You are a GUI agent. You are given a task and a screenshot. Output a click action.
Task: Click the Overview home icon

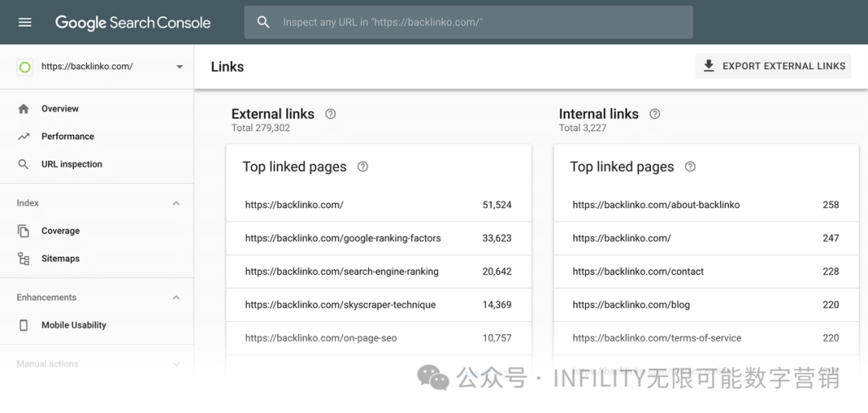click(x=23, y=108)
